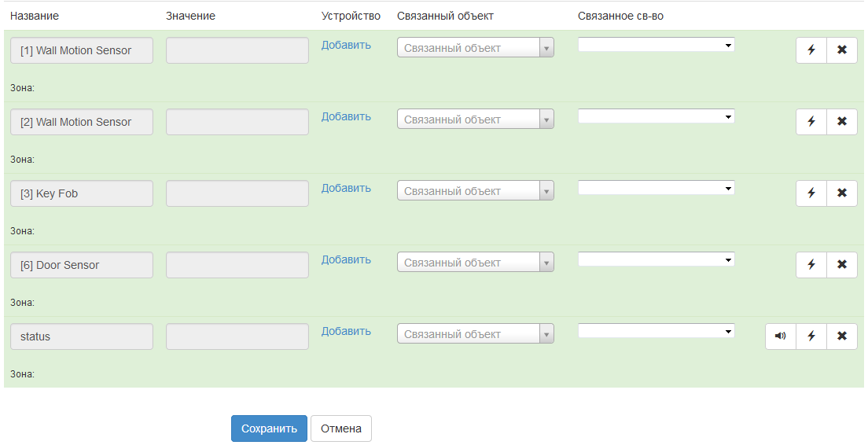This screenshot has width=868, height=445.
Task: Open Связанное св-во select for [2] Wall Motion Sensor
Action: tap(656, 116)
